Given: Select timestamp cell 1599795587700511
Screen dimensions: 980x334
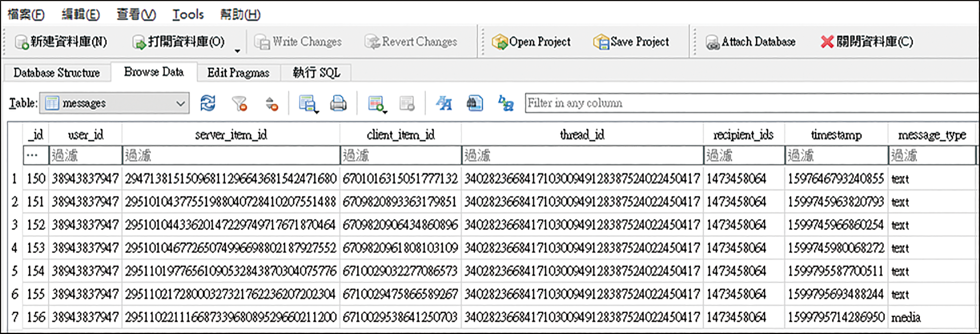Looking at the screenshot, I should tap(836, 271).
